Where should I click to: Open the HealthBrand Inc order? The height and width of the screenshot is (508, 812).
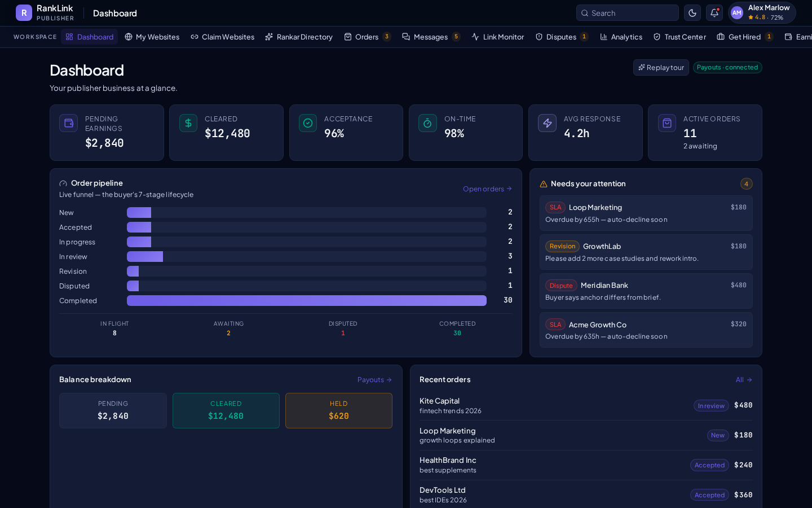[586, 465]
